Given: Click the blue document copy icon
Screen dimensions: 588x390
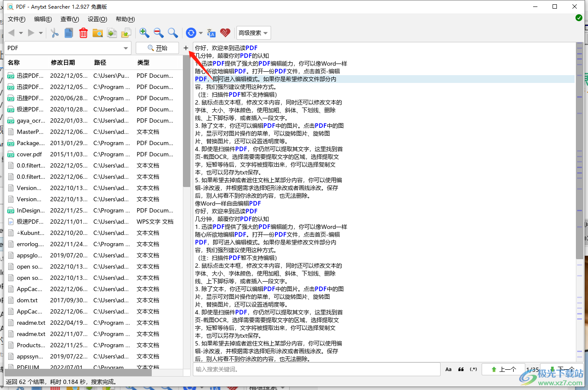Looking at the screenshot, I should click(x=69, y=33).
